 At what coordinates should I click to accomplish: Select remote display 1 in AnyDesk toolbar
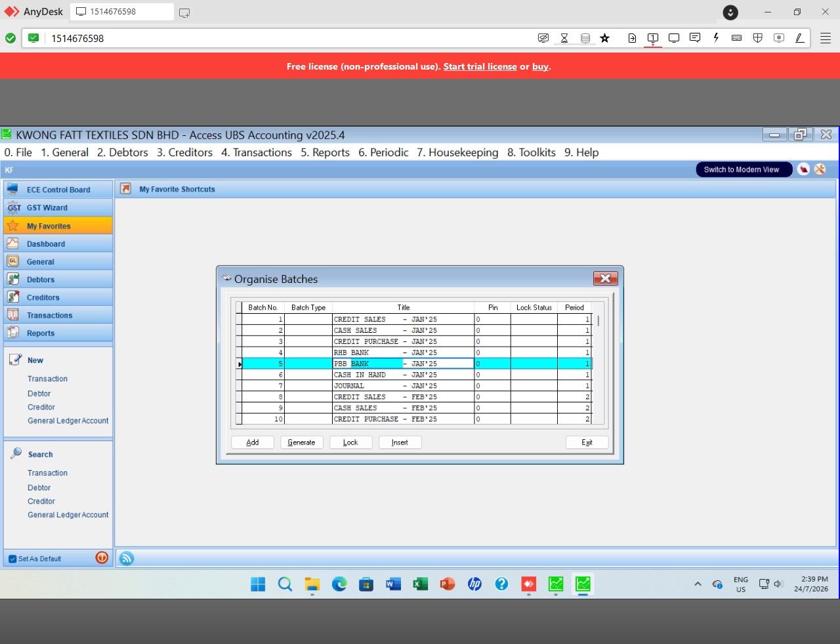coord(653,38)
